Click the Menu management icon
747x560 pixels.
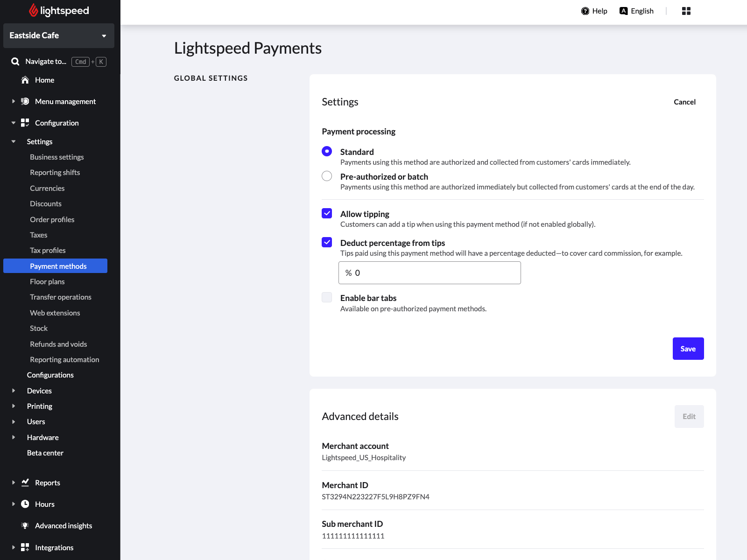[x=25, y=101]
